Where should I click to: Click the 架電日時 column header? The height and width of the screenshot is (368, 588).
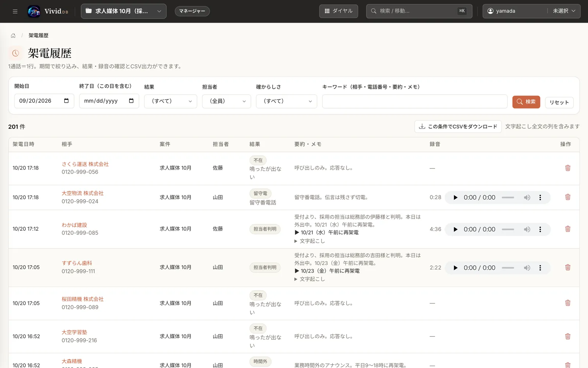24,144
